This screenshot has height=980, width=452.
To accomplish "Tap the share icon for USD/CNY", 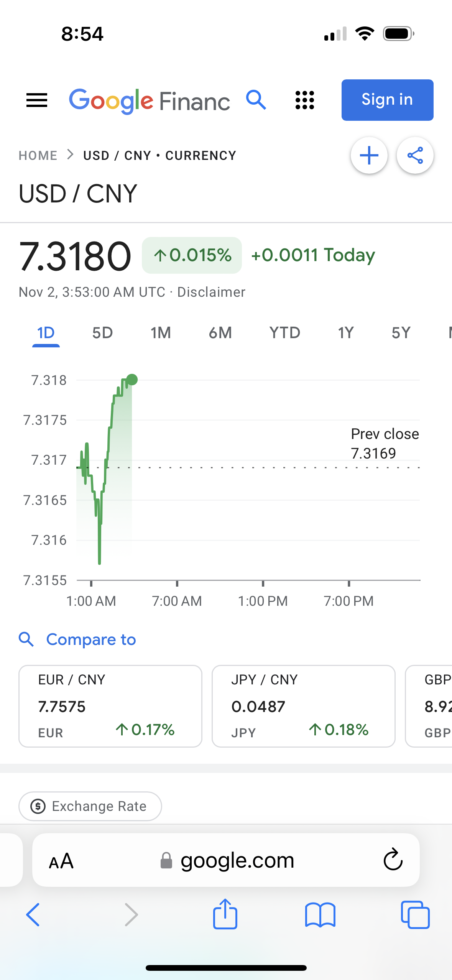I will [415, 155].
